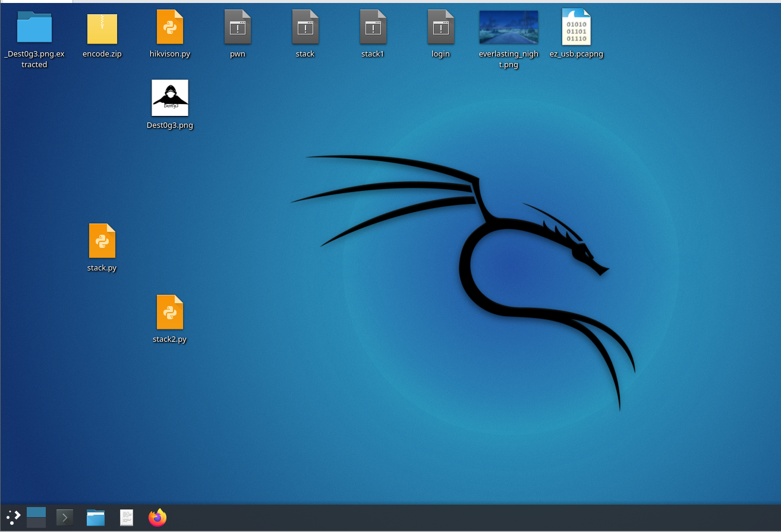Screen dimensions: 781x532
Task: Open the application launcher menu in taskbar
Action: pyautogui.click(x=13, y=517)
